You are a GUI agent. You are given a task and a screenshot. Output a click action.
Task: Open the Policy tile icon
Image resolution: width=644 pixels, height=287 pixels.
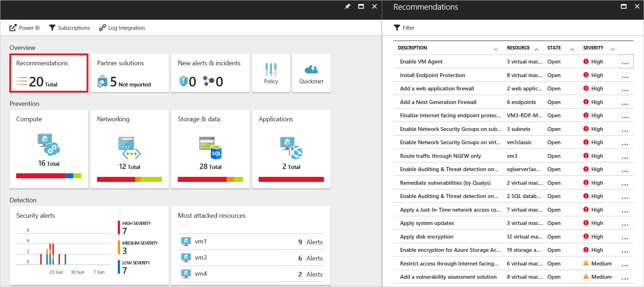[x=271, y=70]
